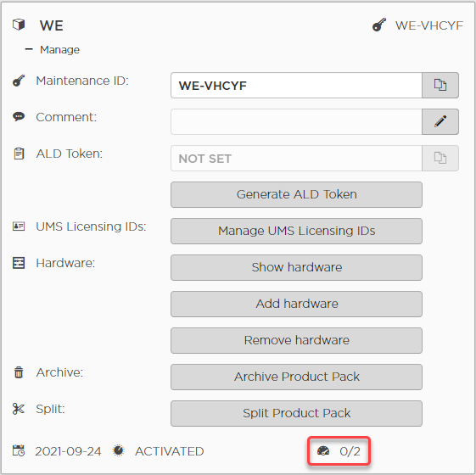Click the calendar icon beside 2021-09-24

(19, 450)
